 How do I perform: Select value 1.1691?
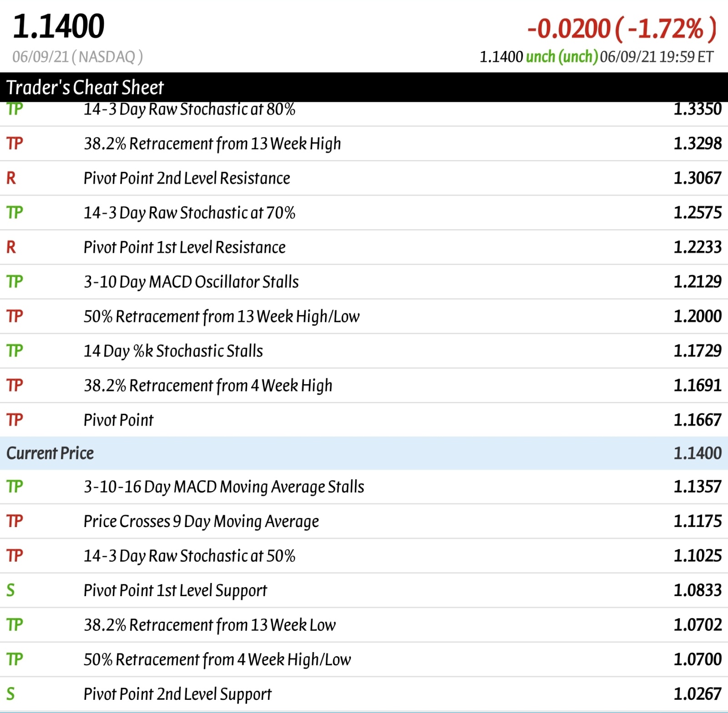697,386
